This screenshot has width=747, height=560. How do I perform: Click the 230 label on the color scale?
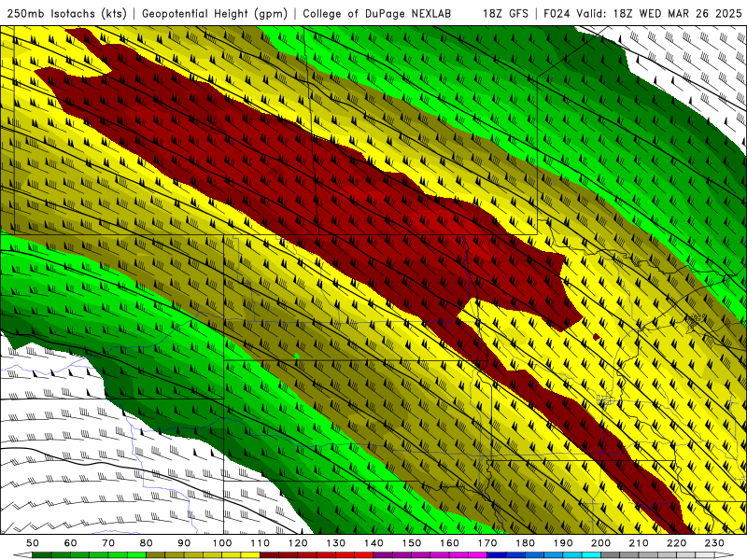714,543
